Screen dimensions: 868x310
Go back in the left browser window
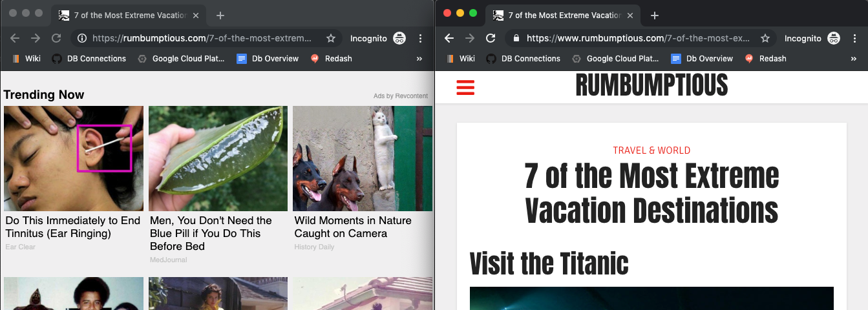(16, 38)
